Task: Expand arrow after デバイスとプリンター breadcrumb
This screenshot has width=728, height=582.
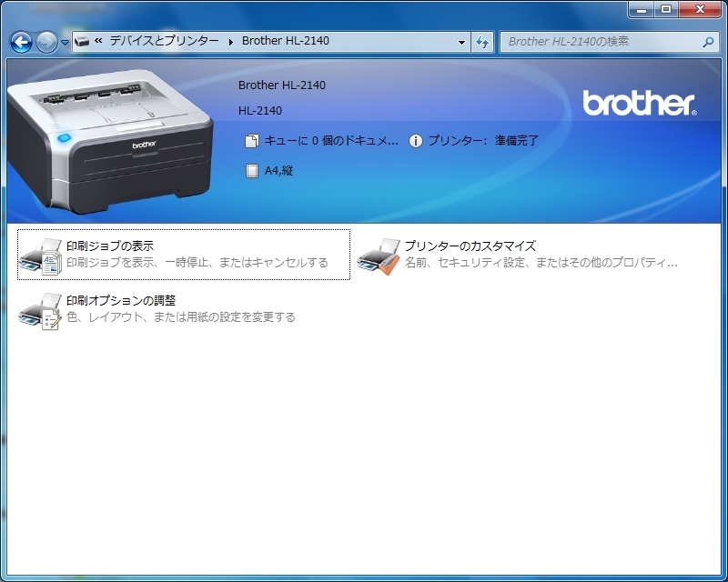Action: tap(231, 42)
